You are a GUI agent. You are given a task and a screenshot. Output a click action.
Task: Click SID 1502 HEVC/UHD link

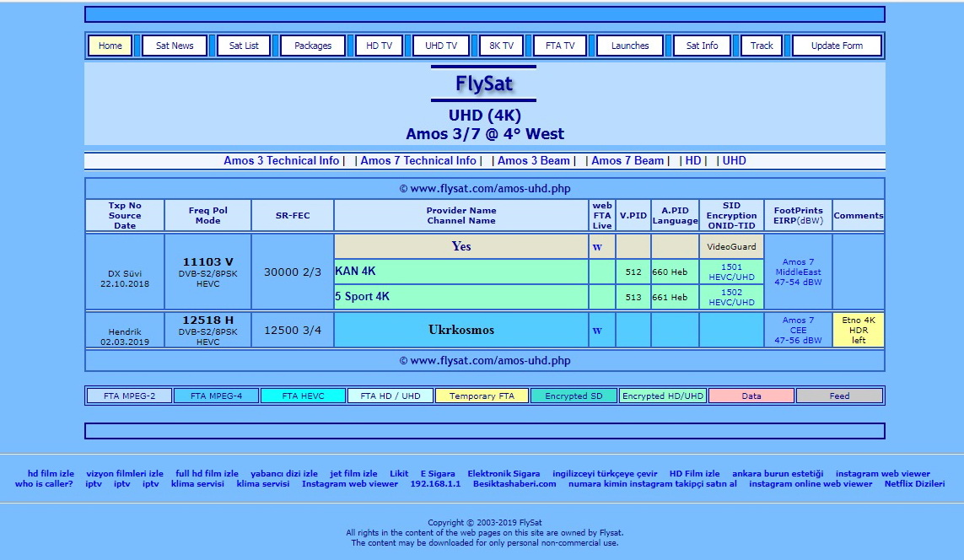731,297
